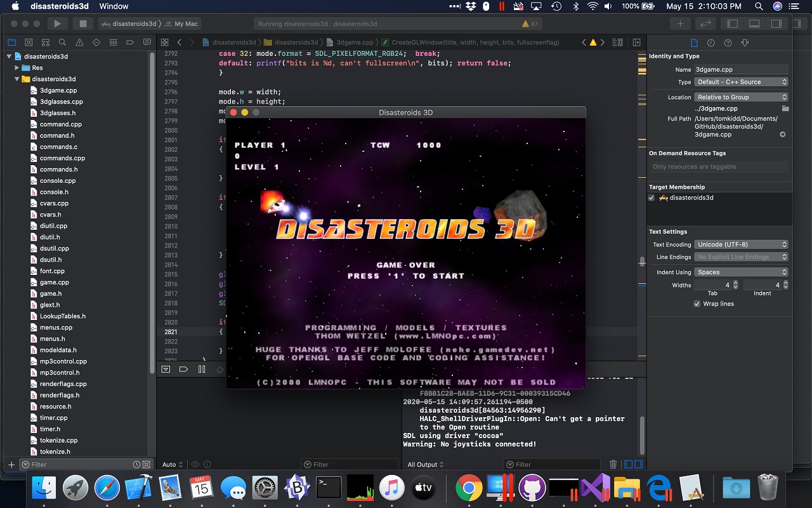
Task: Show the History inspector tab
Action: pos(711,43)
